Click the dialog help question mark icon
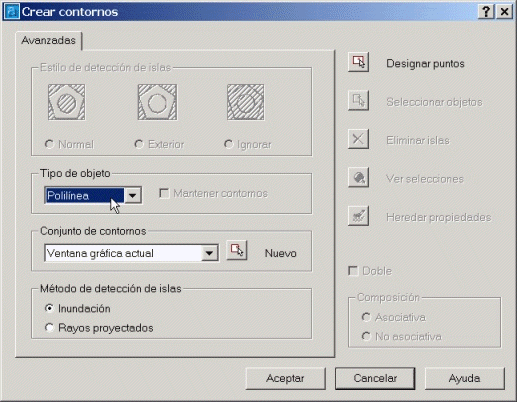The height and width of the screenshot is (402, 517). 486,12
